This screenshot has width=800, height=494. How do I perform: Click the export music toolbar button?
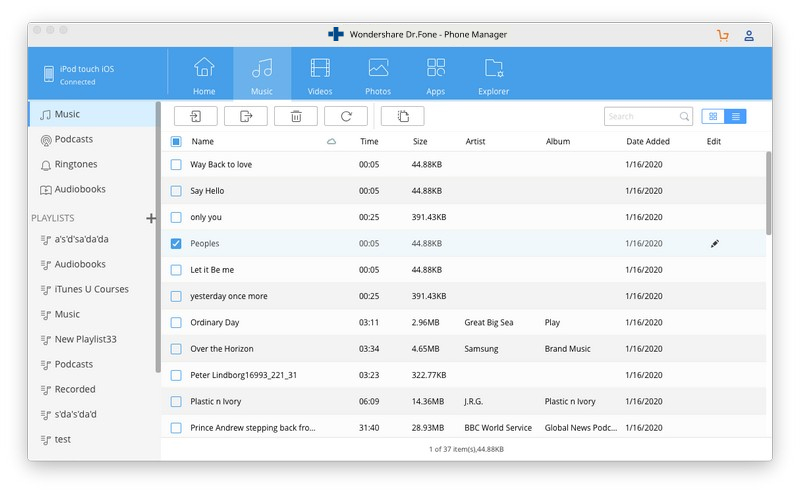pos(246,116)
